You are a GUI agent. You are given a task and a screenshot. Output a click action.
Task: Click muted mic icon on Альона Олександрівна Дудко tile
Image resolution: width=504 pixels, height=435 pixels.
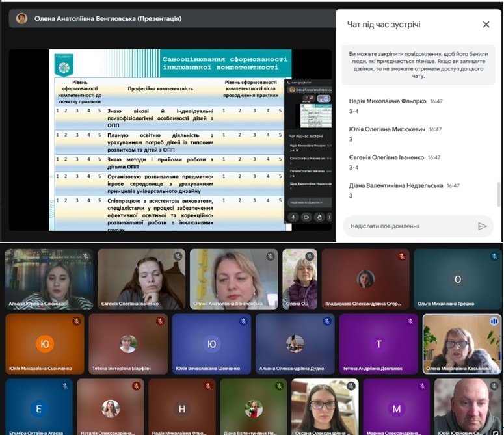(x=327, y=321)
